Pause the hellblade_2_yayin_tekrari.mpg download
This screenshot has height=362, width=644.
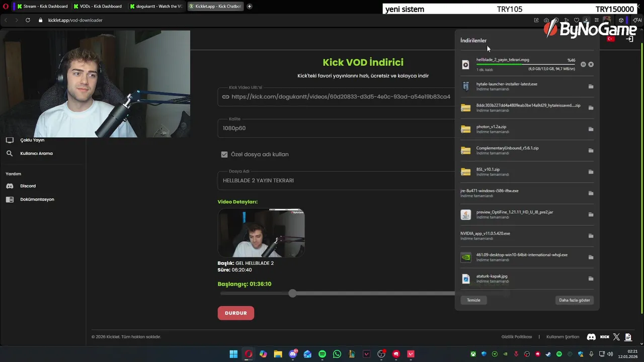click(x=583, y=64)
